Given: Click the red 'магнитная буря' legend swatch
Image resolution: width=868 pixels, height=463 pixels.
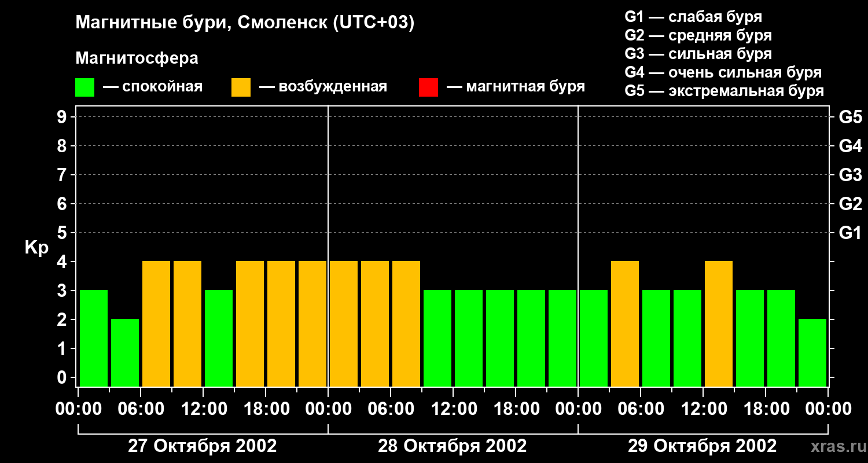Looking at the screenshot, I should (x=428, y=87).
